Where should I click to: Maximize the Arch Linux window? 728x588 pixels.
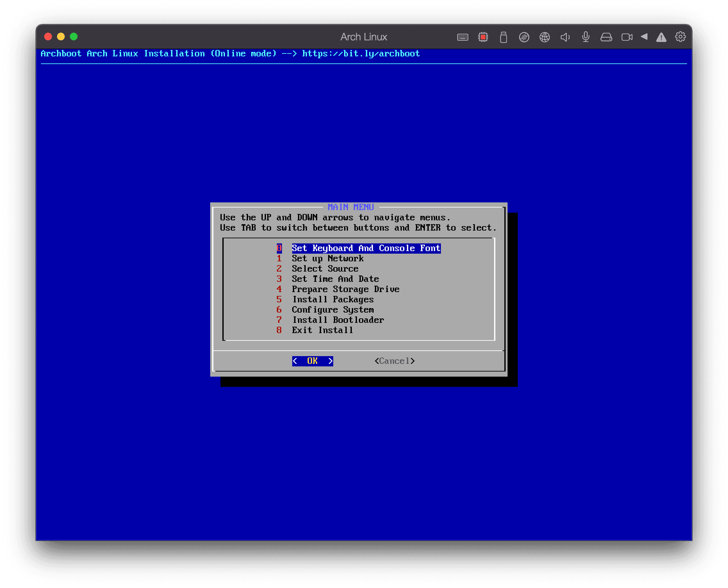click(74, 37)
